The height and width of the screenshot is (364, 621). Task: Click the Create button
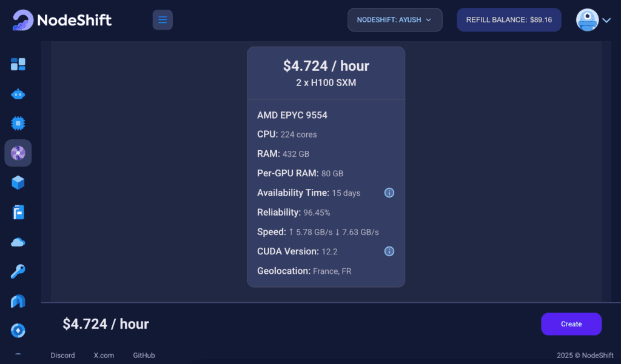tap(571, 324)
